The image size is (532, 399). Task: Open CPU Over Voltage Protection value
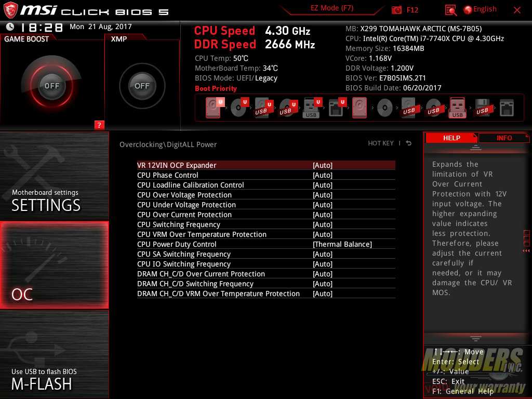(323, 195)
